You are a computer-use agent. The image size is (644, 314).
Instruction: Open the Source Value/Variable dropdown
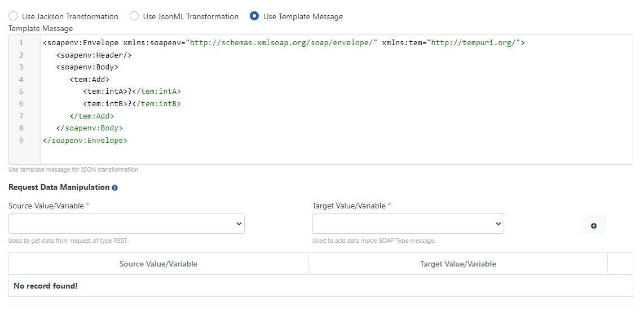point(126,224)
